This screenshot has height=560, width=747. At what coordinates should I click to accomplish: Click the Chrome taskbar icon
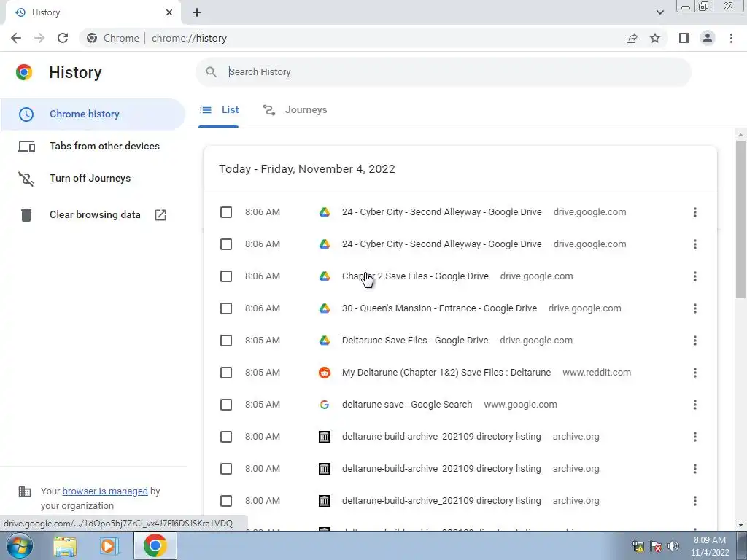[x=155, y=546]
